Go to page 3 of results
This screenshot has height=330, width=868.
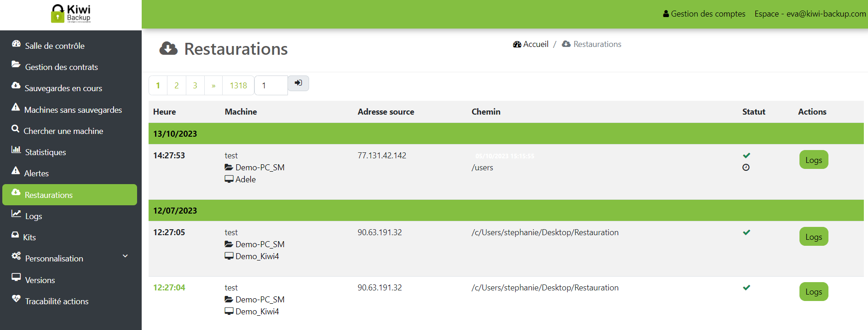(195, 85)
